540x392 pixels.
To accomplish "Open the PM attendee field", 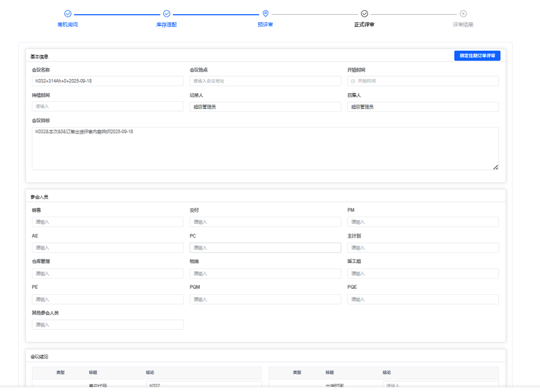I will tap(423, 222).
